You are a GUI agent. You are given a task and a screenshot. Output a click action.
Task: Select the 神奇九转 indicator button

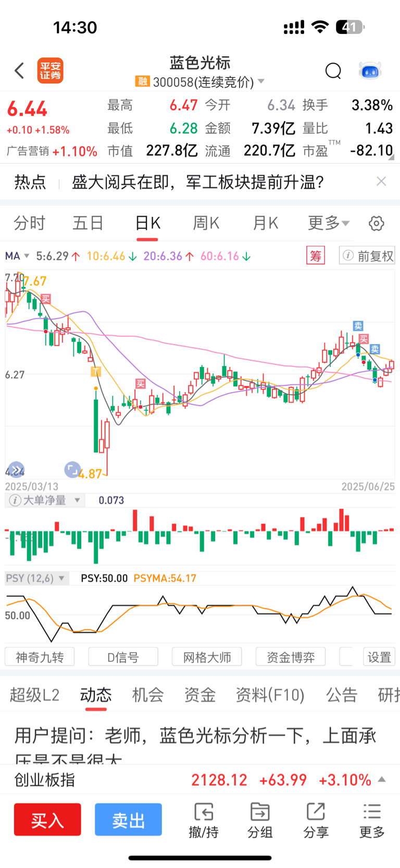click(40, 657)
